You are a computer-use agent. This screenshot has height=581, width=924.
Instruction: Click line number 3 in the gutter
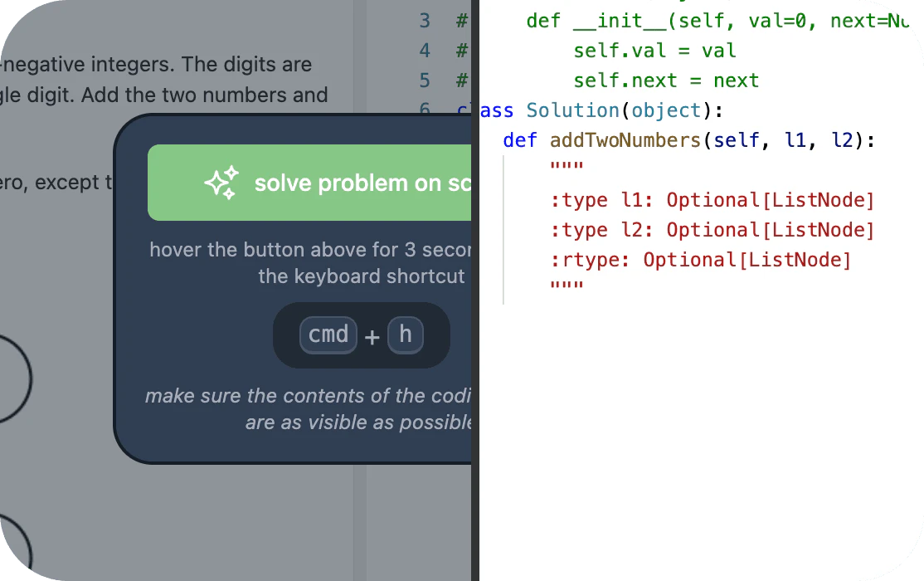pyautogui.click(x=425, y=21)
